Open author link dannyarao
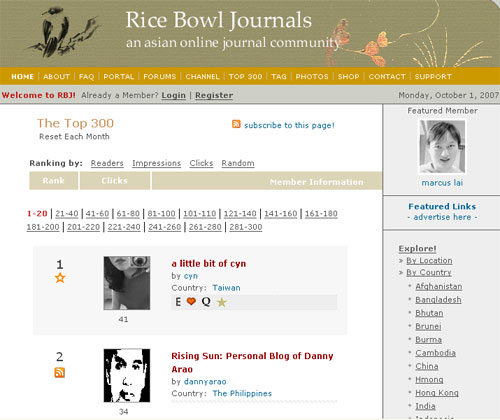 205,382
